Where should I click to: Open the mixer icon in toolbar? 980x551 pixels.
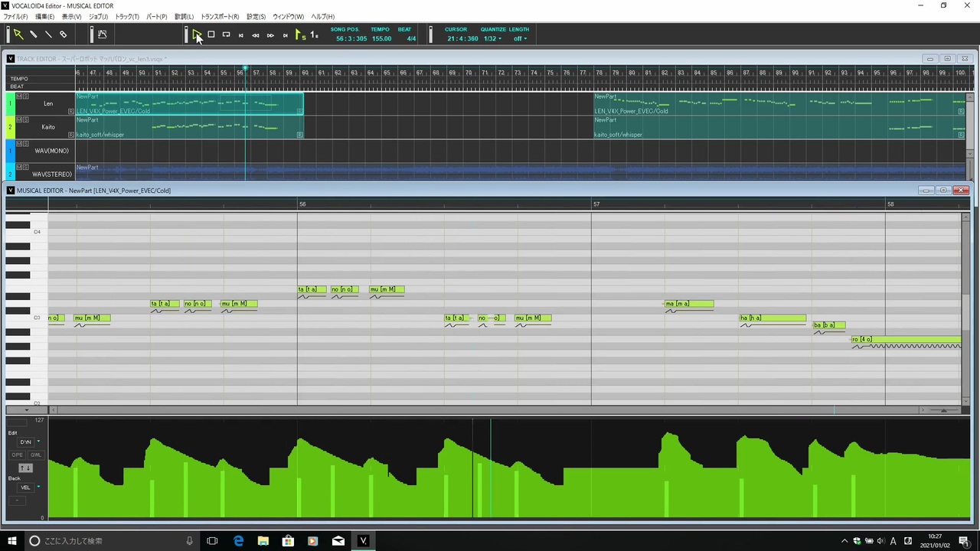click(x=103, y=34)
